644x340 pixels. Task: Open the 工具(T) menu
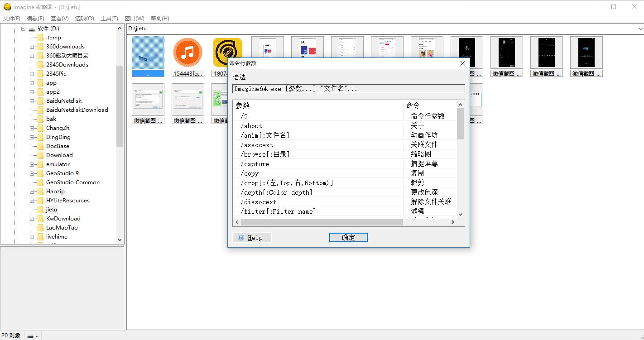point(109,19)
